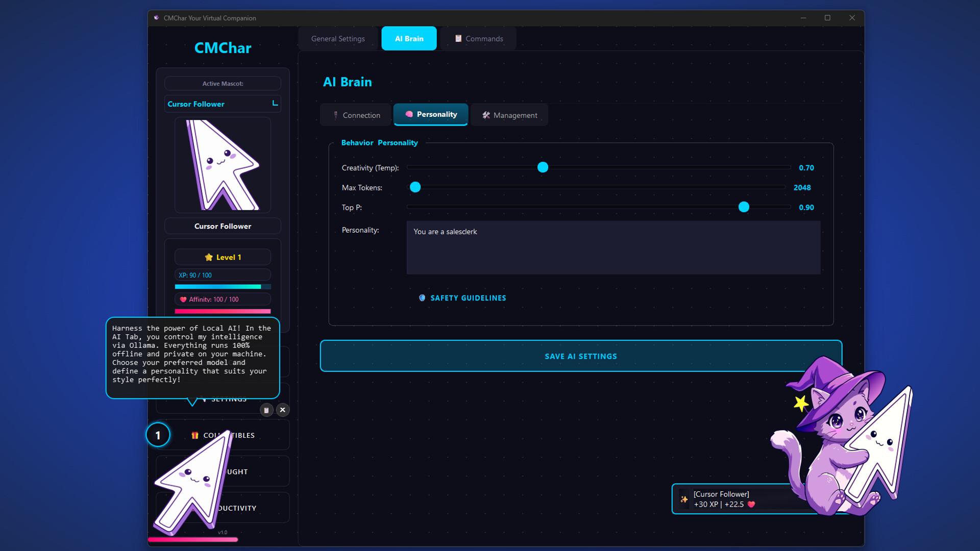Screen dimensions: 980x551
Task: Click the star icon on Level 1 badge
Action: [x=209, y=257]
